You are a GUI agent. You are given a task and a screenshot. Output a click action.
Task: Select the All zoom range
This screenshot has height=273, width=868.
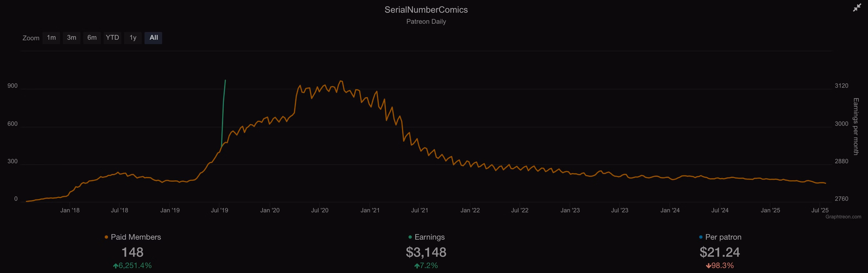pos(153,38)
